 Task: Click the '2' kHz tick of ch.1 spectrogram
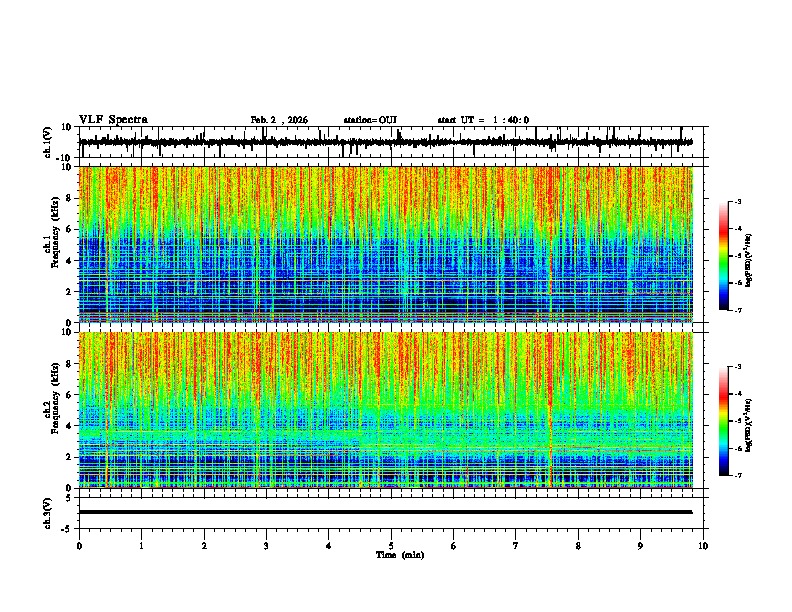pyautogui.click(x=69, y=291)
